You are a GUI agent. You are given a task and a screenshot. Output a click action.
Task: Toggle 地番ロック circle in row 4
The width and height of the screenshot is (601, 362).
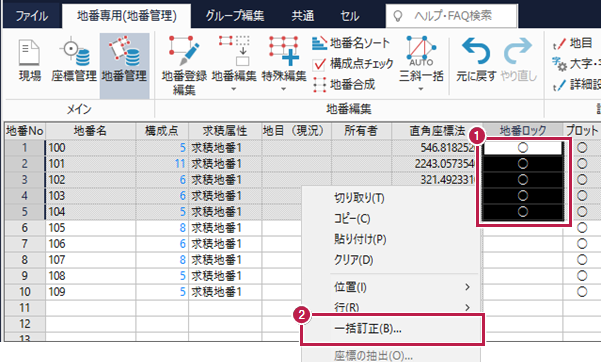tap(523, 196)
